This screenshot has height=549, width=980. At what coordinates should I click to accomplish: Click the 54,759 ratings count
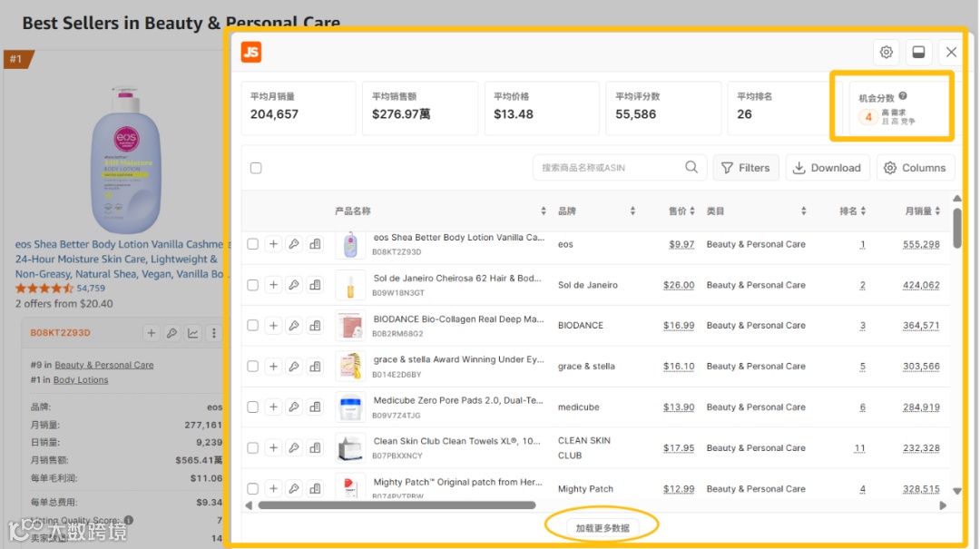91,289
